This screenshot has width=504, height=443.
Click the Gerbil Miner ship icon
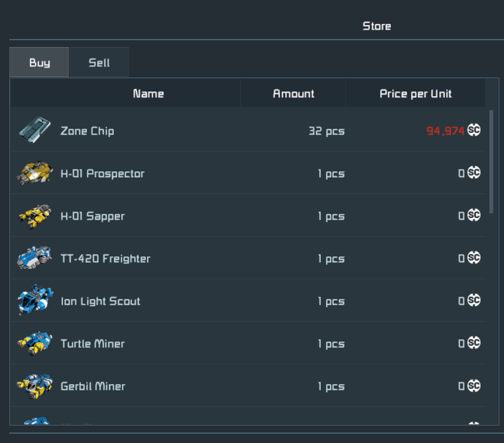[x=35, y=386]
